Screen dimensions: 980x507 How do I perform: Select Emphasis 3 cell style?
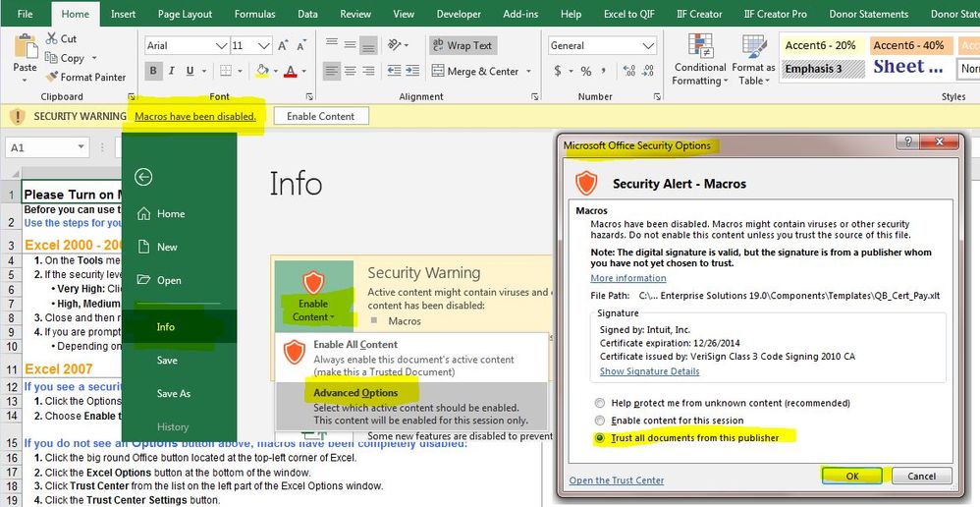(x=821, y=68)
